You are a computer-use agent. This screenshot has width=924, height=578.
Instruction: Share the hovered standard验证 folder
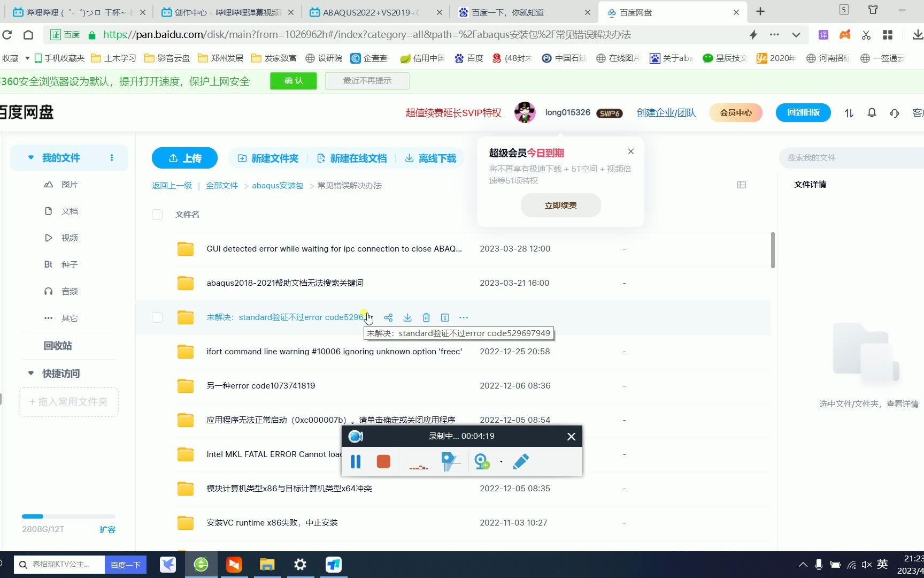388,317
